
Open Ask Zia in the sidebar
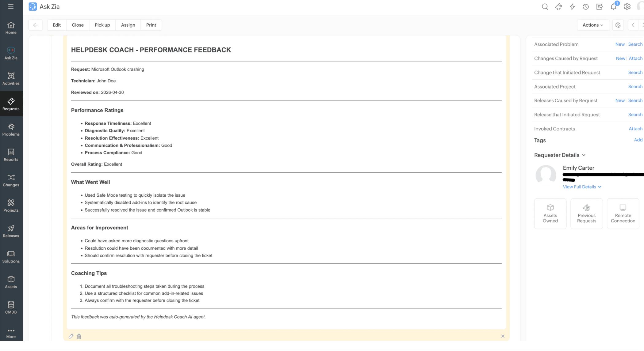[11, 54]
